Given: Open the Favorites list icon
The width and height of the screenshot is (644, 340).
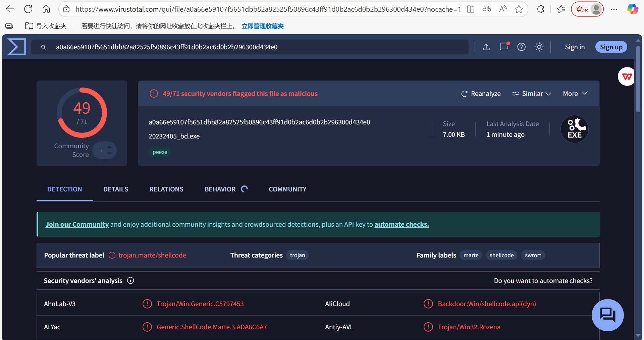Looking at the screenshot, I should coord(561,9).
